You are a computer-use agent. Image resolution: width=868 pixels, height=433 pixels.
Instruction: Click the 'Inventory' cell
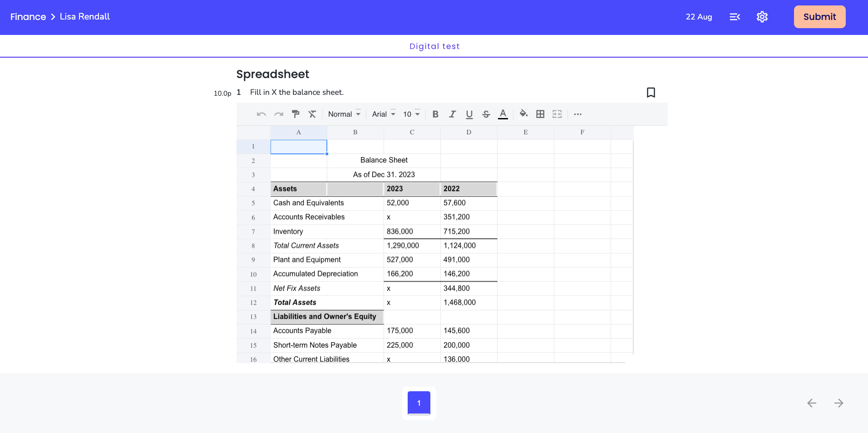tap(327, 231)
